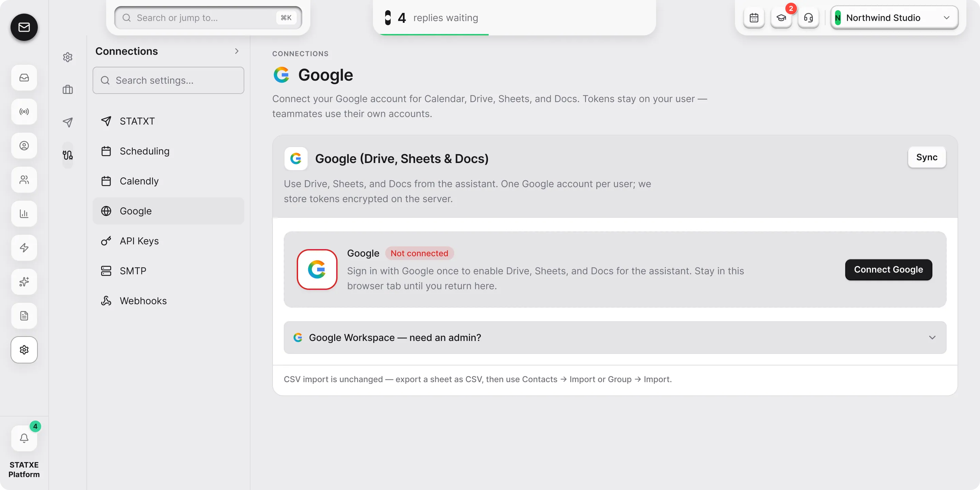Focus the Search settings field
Image resolution: width=980 pixels, height=490 pixels.
pyautogui.click(x=168, y=80)
